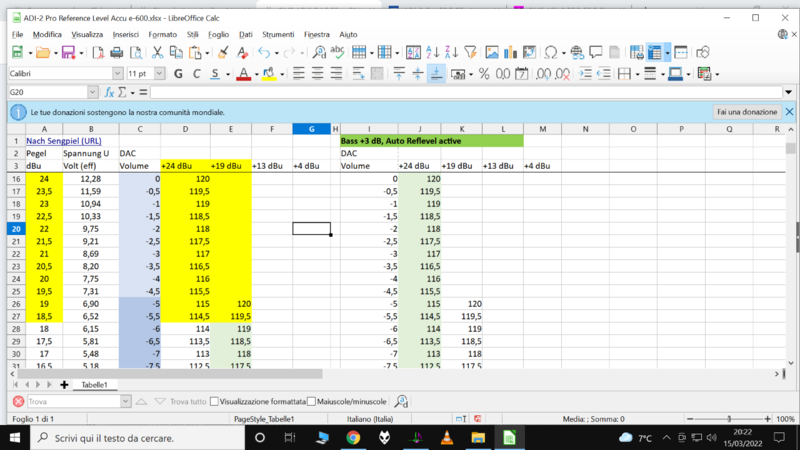800x450 pixels.
Task: Open the Function Wizard fx icon
Action: coord(109,92)
